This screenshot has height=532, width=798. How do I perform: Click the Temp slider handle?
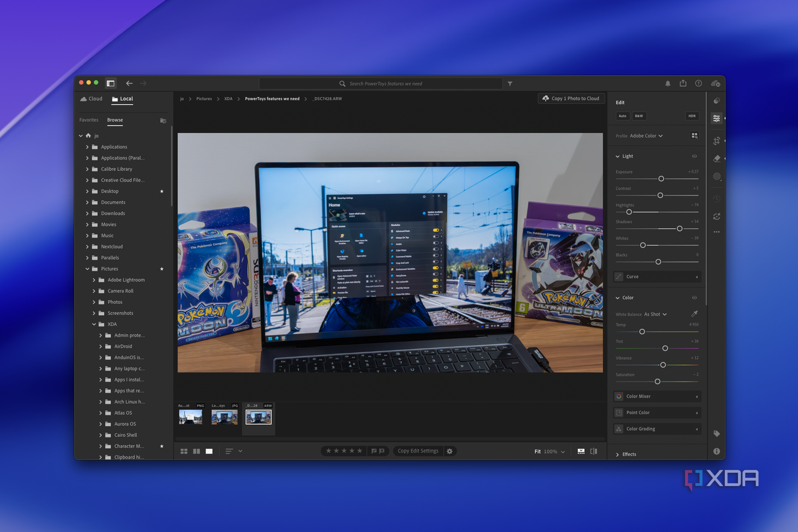pos(642,332)
